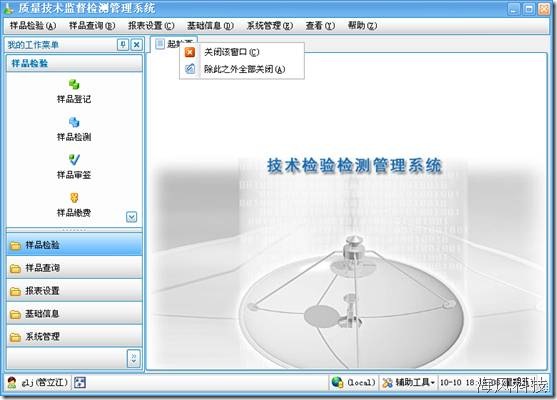Screen dimensions: 557x400
Task: Close the 质量技术监督检测管理系统 window
Action: (544, 9)
